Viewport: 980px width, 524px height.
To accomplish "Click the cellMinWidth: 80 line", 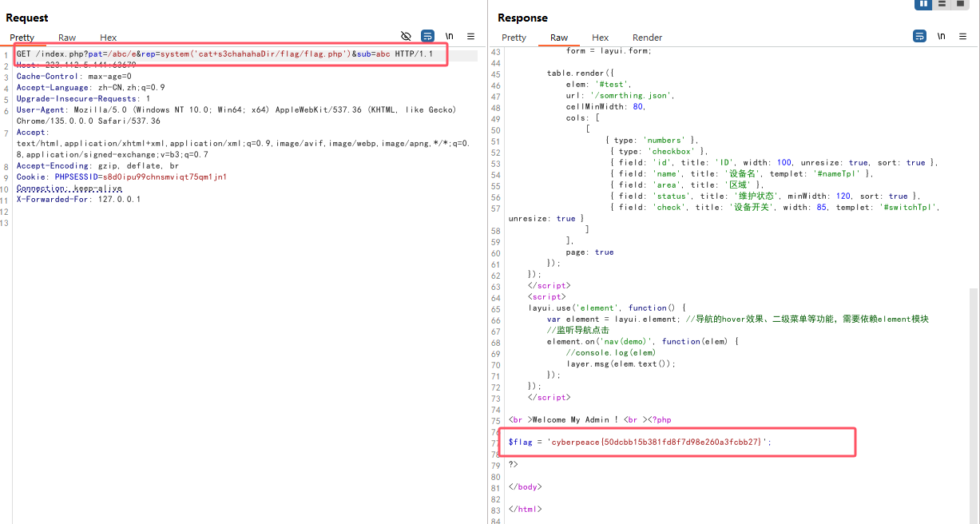I will click(605, 106).
